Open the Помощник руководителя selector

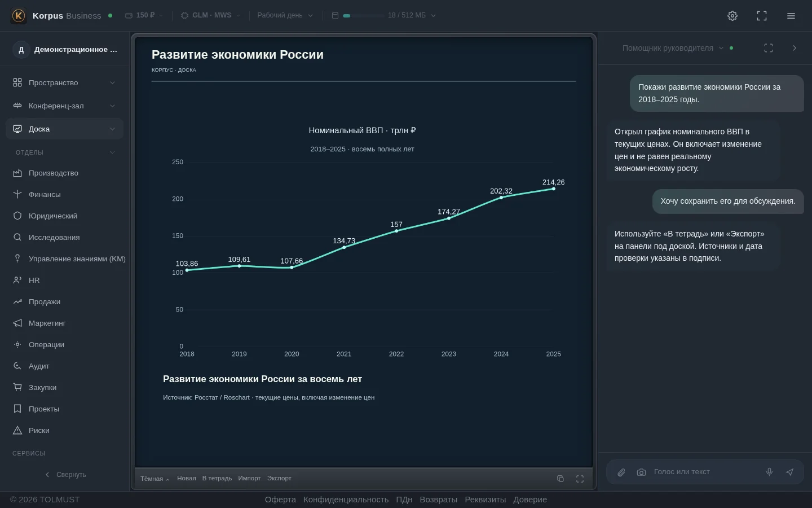coord(673,48)
